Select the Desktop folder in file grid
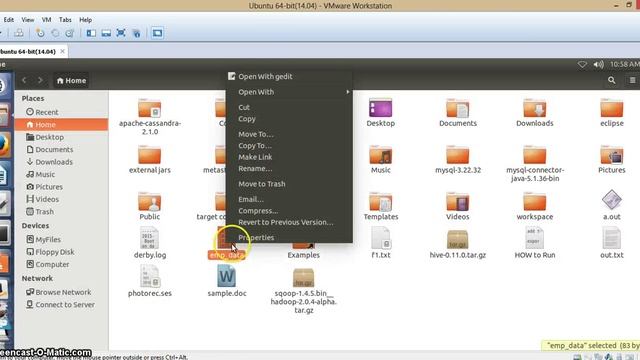 click(x=380, y=108)
